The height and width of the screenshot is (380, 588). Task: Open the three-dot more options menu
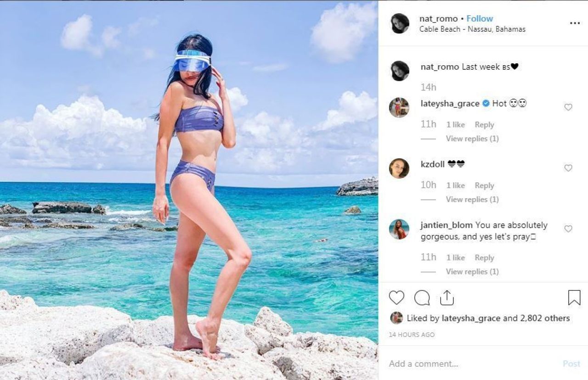click(x=575, y=23)
